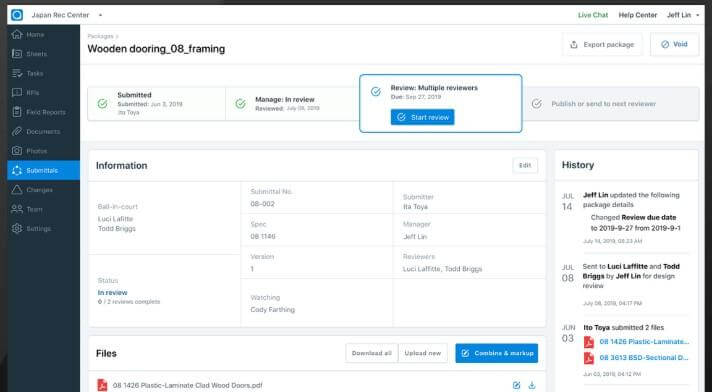
Task: Open the Documents paperclip icon
Action: click(x=17, y=131)
